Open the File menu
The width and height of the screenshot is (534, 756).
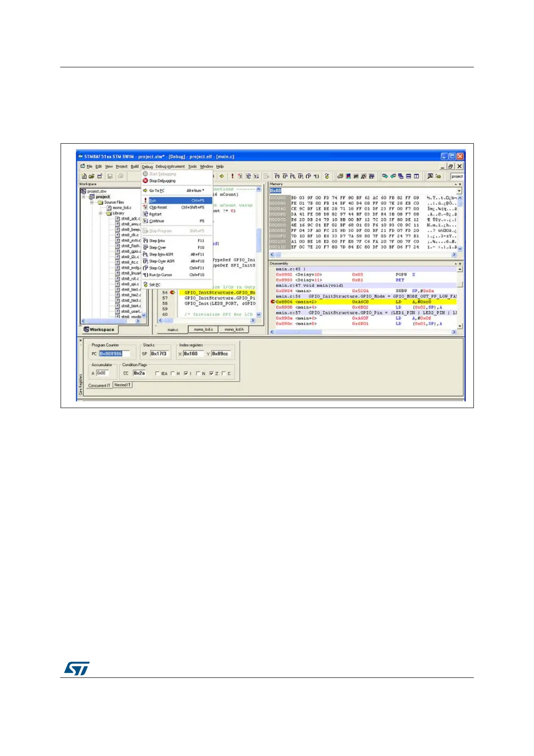click(x=89, y=167)
